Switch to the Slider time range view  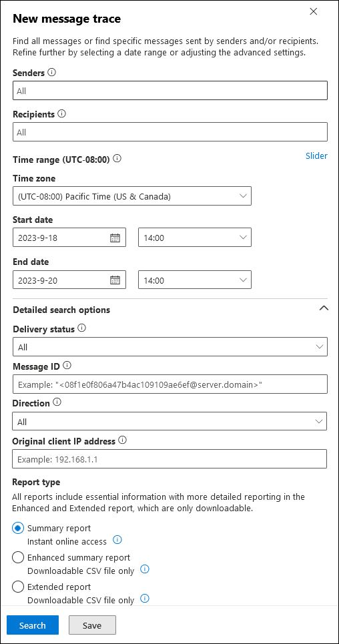(x=316, y=155)
